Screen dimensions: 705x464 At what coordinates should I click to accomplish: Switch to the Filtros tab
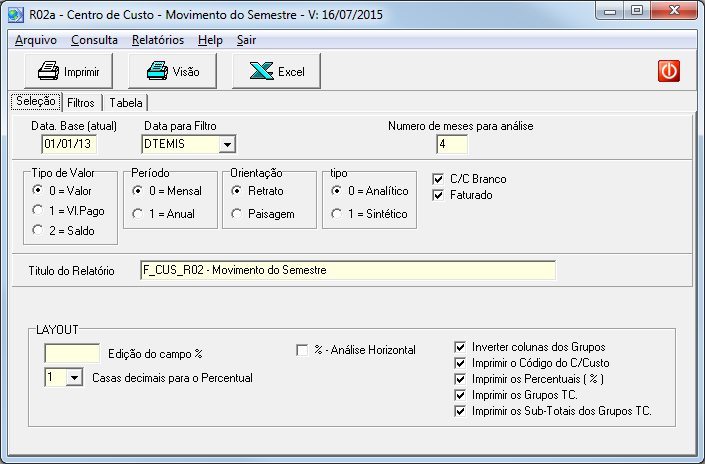point(81,103)
